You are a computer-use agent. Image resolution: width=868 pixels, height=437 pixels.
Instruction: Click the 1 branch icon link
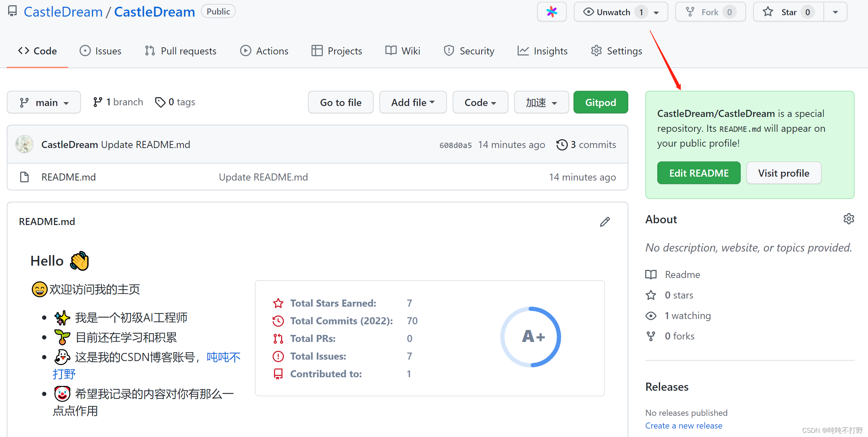click(98, 102)
